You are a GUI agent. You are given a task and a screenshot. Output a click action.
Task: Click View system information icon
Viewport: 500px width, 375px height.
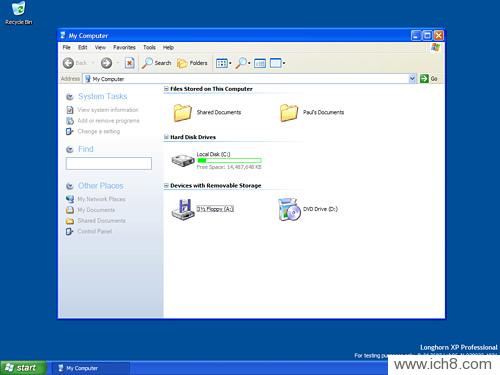pos(70,110)
